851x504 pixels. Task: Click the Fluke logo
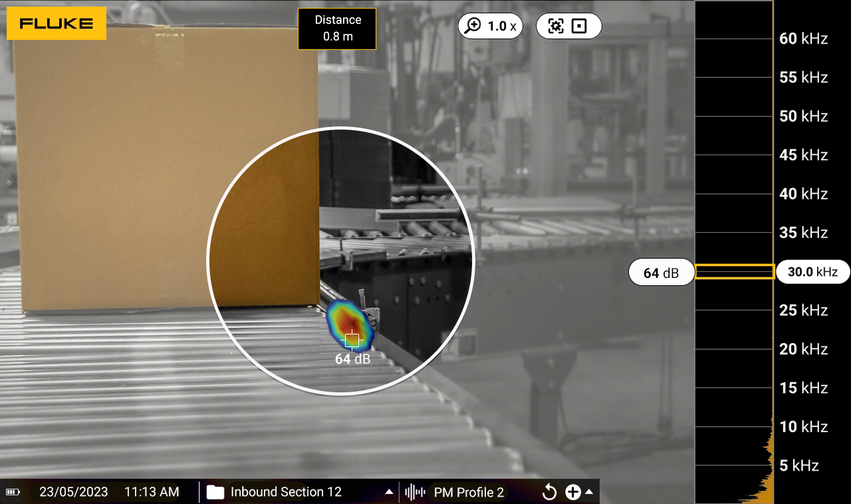point(57,23)
